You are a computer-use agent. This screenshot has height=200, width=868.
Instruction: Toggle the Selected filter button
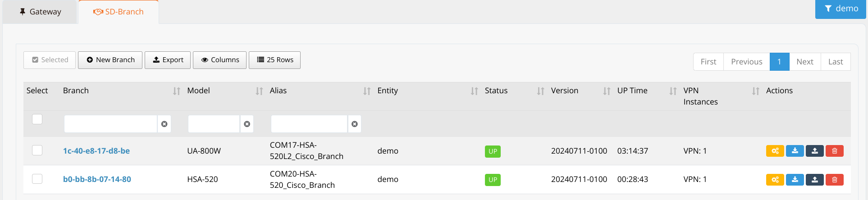click(50, 60)
